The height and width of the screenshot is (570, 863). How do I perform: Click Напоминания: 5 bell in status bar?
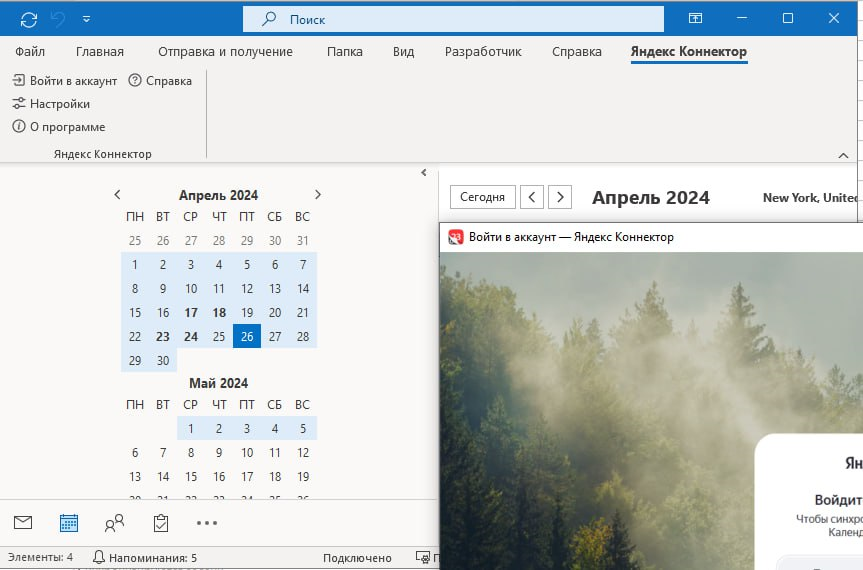pos(145,557)
